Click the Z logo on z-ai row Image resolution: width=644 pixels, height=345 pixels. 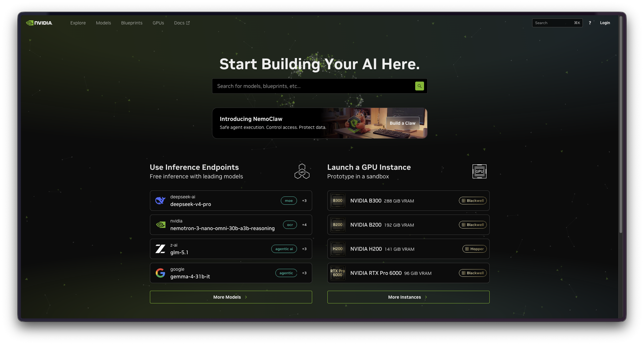160,249
